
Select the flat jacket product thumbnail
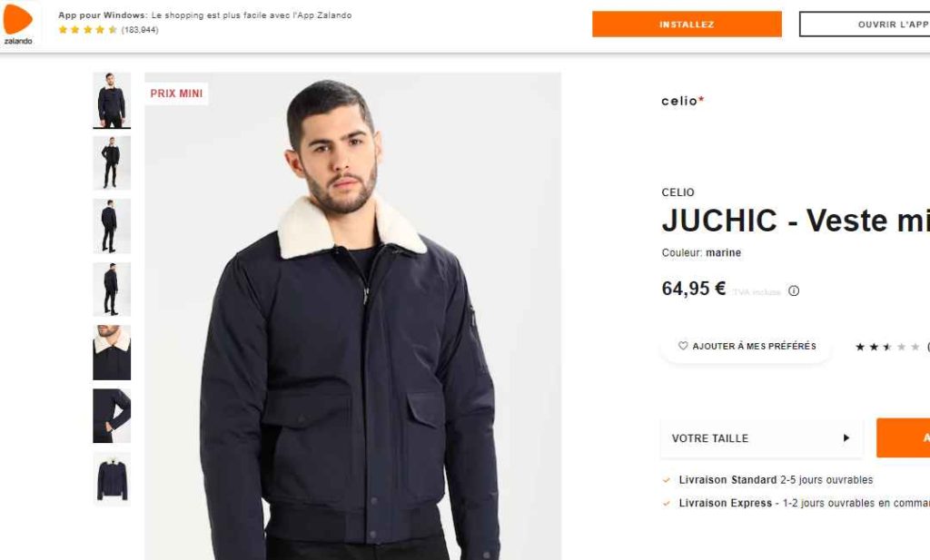(x=112, y=479)
